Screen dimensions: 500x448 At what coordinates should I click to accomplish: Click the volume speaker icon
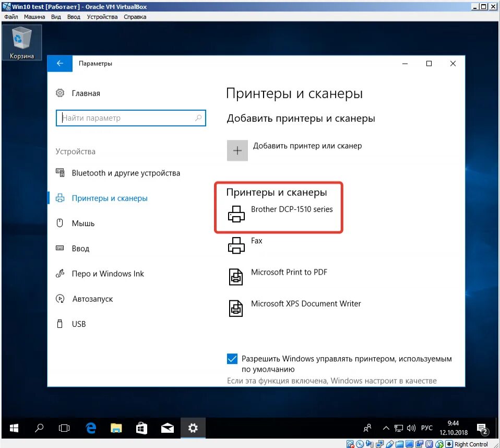coord(411,428)
